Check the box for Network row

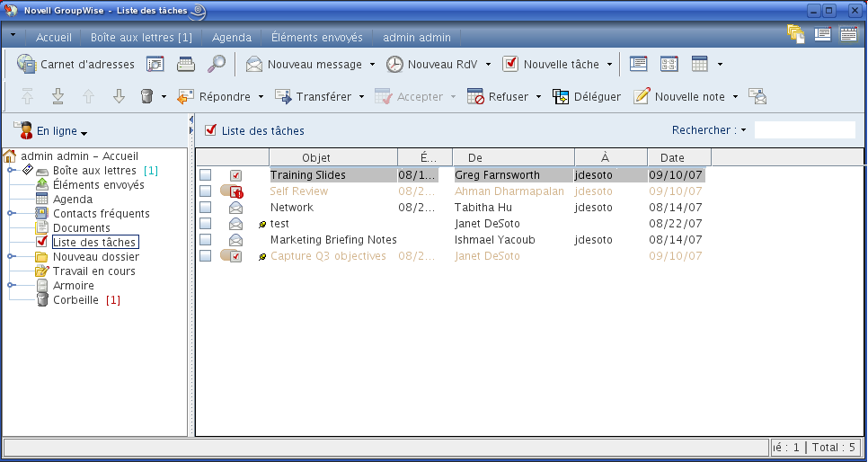click(206, 207)
